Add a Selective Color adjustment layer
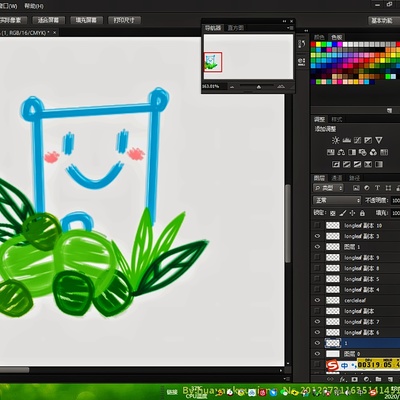Image resolution: width=400 pixels, height=400 pixels. 368,164
